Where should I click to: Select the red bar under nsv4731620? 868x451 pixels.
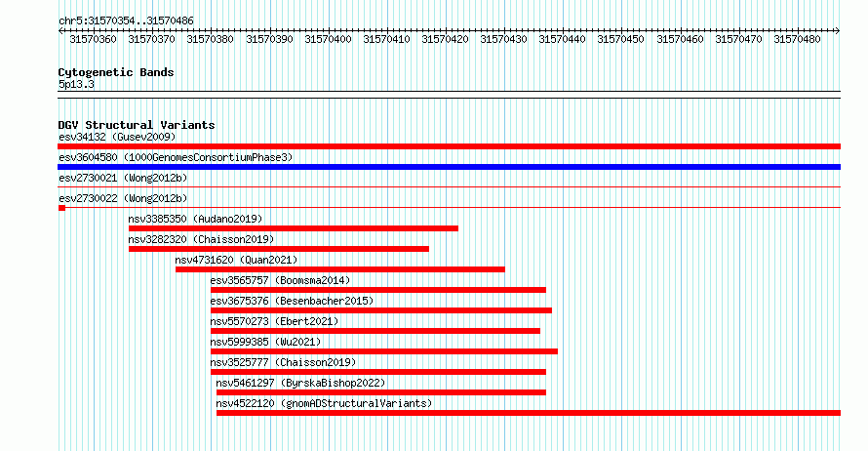pos(340,269)
